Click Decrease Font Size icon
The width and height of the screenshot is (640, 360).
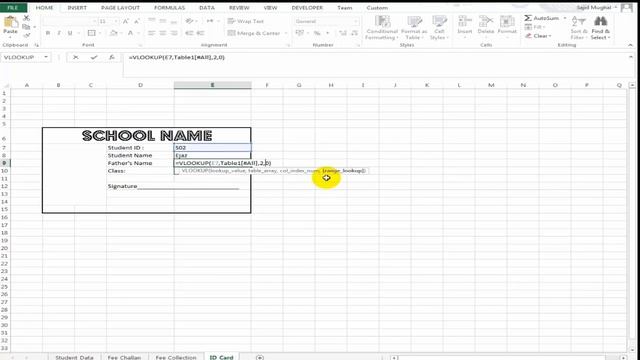point(137,21)
